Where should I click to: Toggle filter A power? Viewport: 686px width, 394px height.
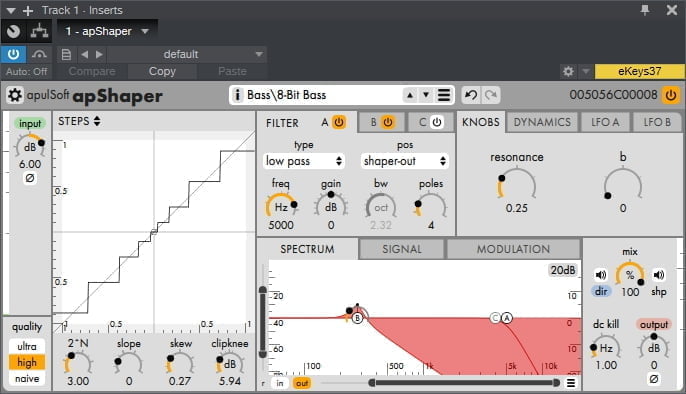(x=339, y=122)
